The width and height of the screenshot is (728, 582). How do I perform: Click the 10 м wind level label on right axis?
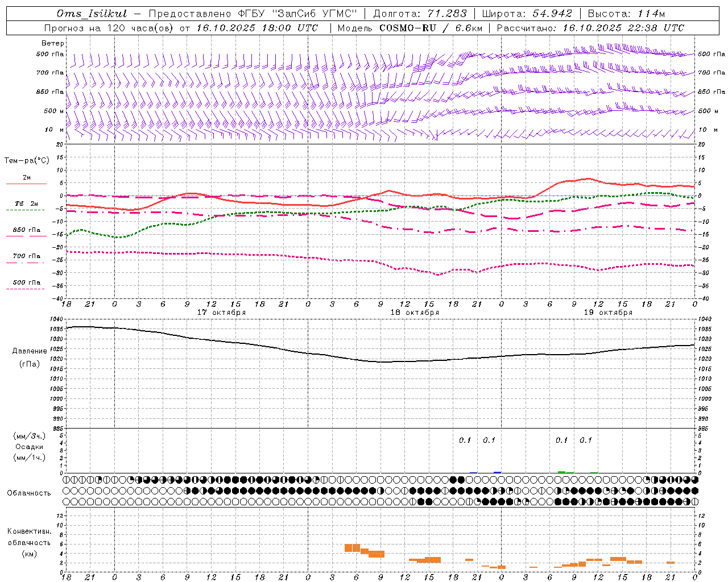[x=708, y=130]
